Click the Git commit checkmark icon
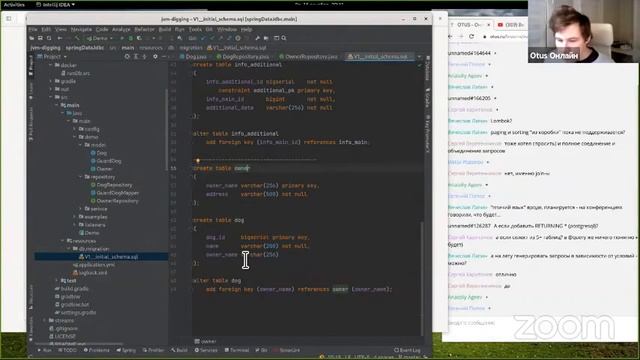 pyautogui.click(x=212, y=38)
